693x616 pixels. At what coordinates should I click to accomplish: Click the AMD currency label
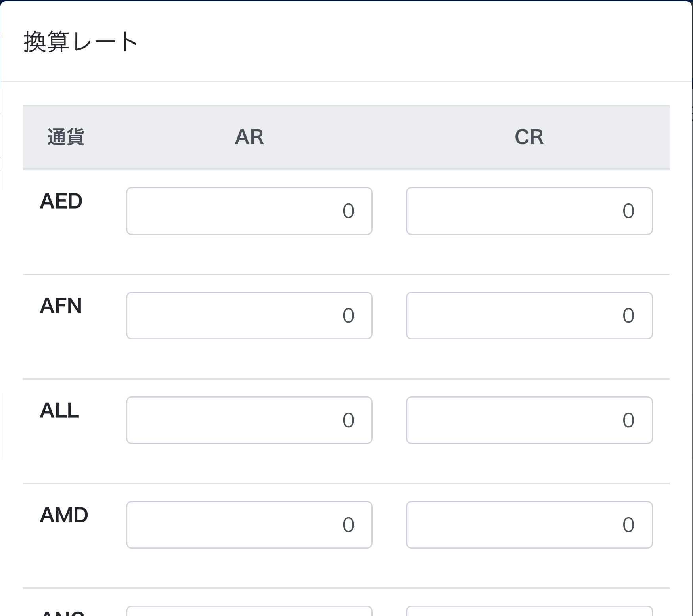[64, 515]
